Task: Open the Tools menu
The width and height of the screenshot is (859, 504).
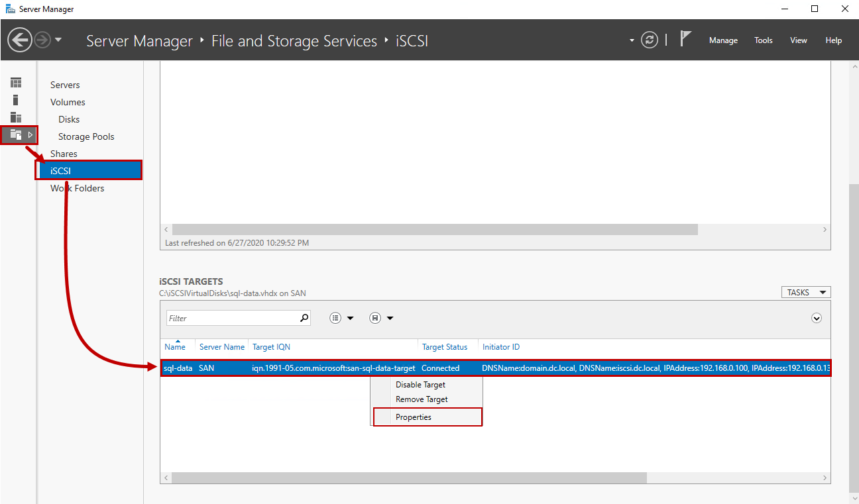Action: [764, 40]
